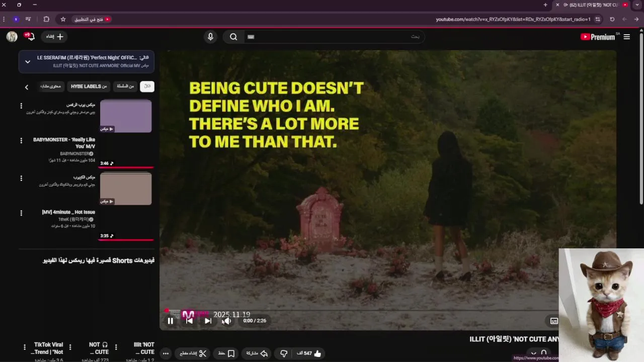The height and width of the screenshot is (362, 644).
Task: Open the 1theK channel name
Action: click(x=76, y=220)
